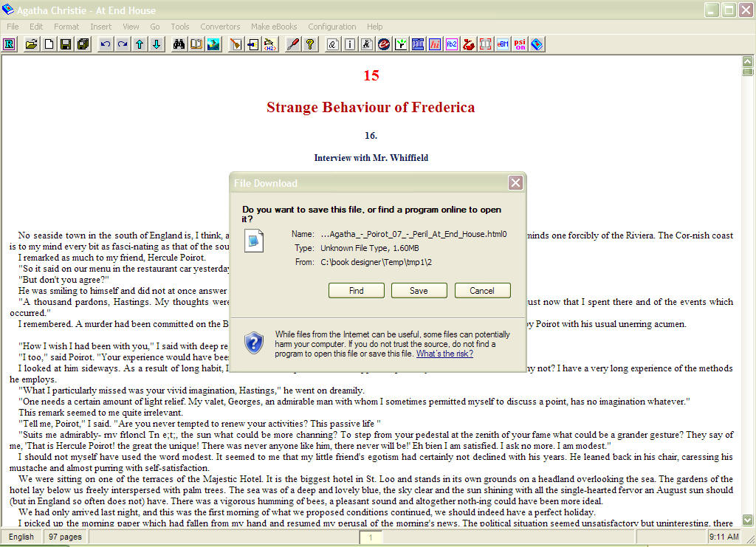Open the Help menu
Screen dimensions: 756x547
tap(374, 27)
